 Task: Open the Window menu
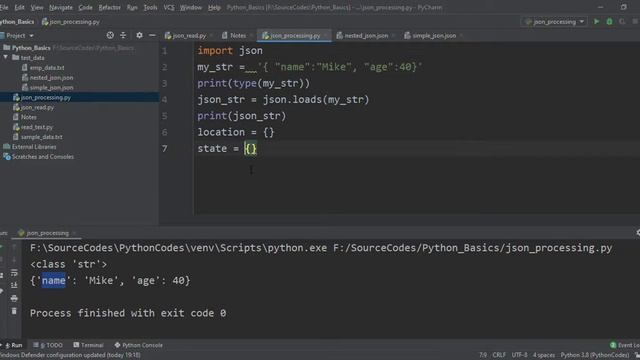tap(191, 7)
